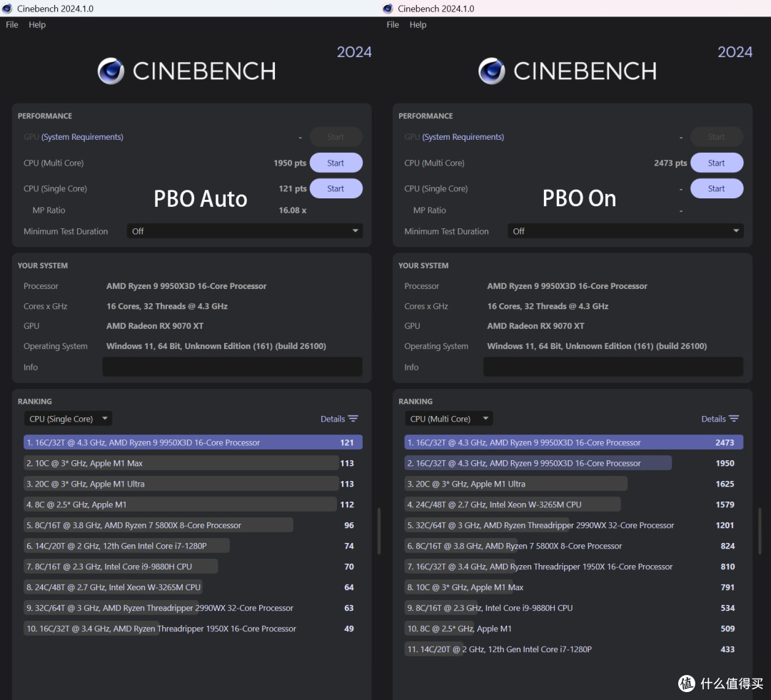
Task: Click the left ranking list scrollbar
Action: pyautogui.click(x=378, y=531)
